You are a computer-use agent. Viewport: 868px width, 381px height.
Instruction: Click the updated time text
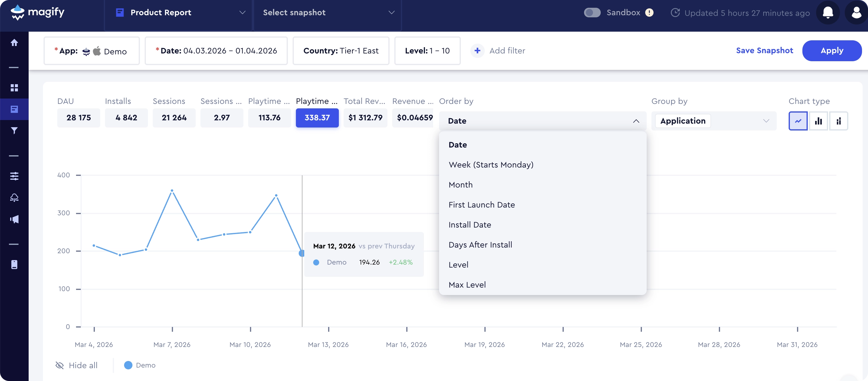747,13
